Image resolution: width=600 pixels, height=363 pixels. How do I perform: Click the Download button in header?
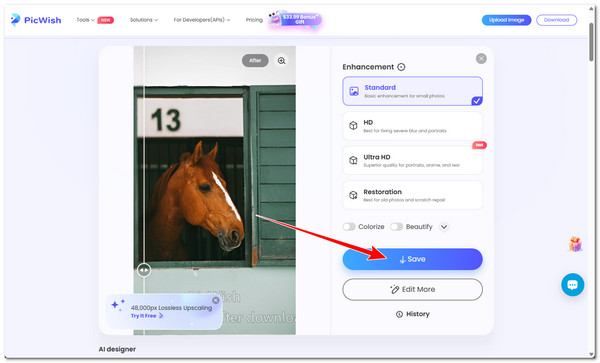(556, 20)
